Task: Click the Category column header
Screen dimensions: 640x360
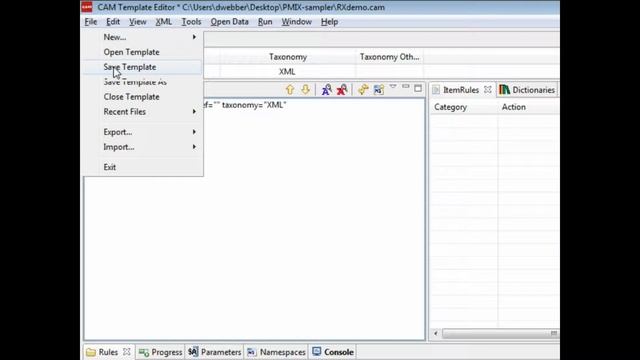Action: click(463, 107)
